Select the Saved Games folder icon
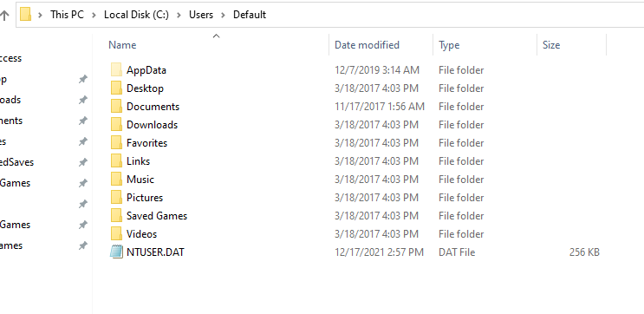 pyautogui.click(x=117, y=215)
